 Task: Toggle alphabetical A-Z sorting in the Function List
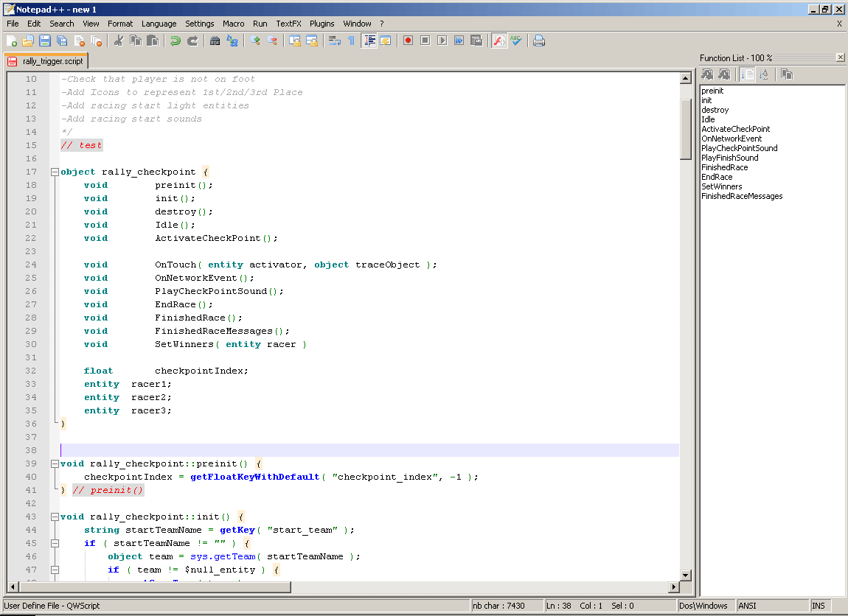(x=764, y=74)
